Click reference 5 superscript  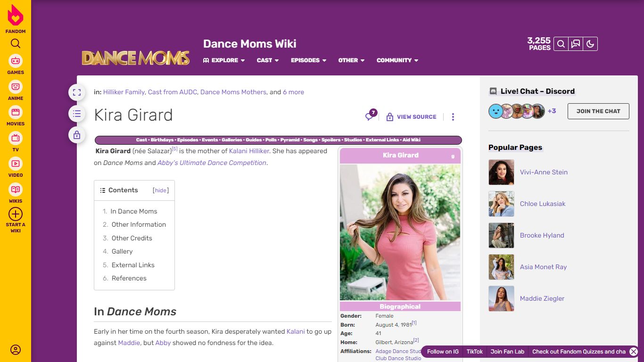[x=174, y=149]
